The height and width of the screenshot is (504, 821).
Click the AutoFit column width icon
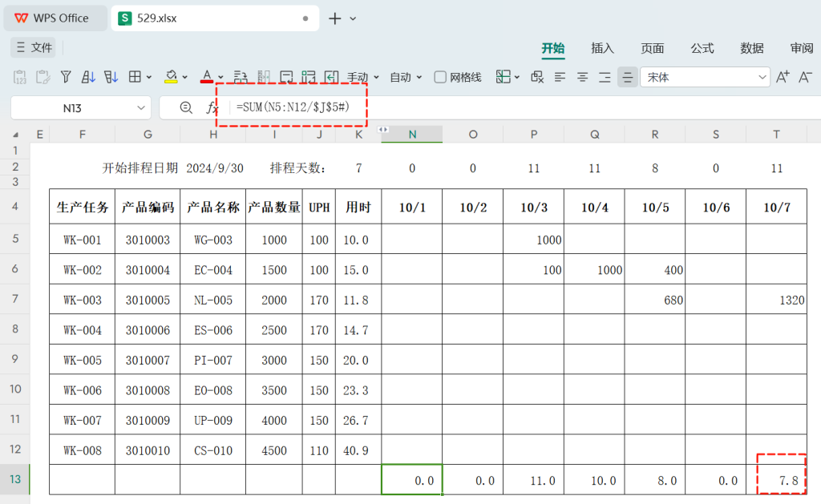[x=263, y=78]
